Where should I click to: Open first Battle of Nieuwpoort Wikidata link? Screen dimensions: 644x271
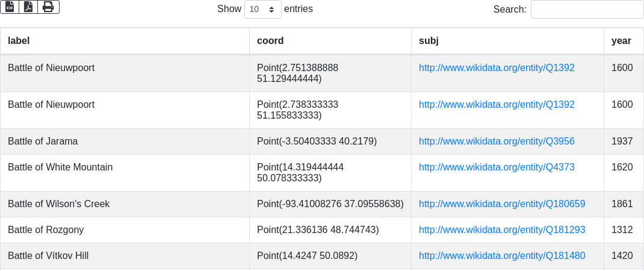(497, 68)
